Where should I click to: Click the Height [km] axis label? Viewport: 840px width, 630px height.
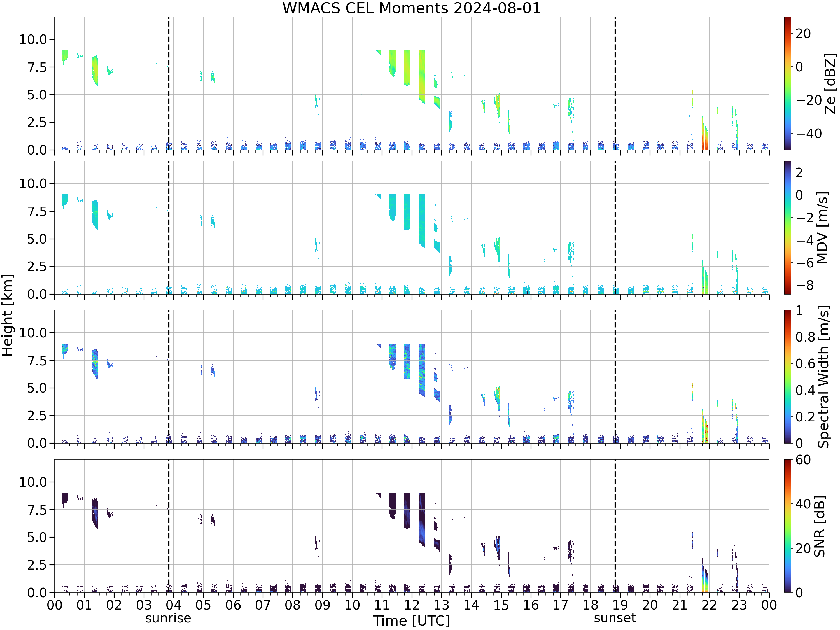click(7, 315)
